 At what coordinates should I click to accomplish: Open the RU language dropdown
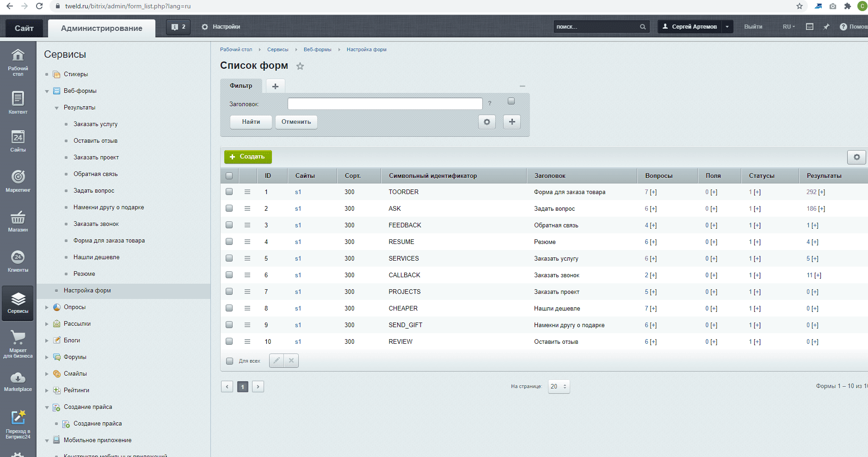(x=788, y=27)
